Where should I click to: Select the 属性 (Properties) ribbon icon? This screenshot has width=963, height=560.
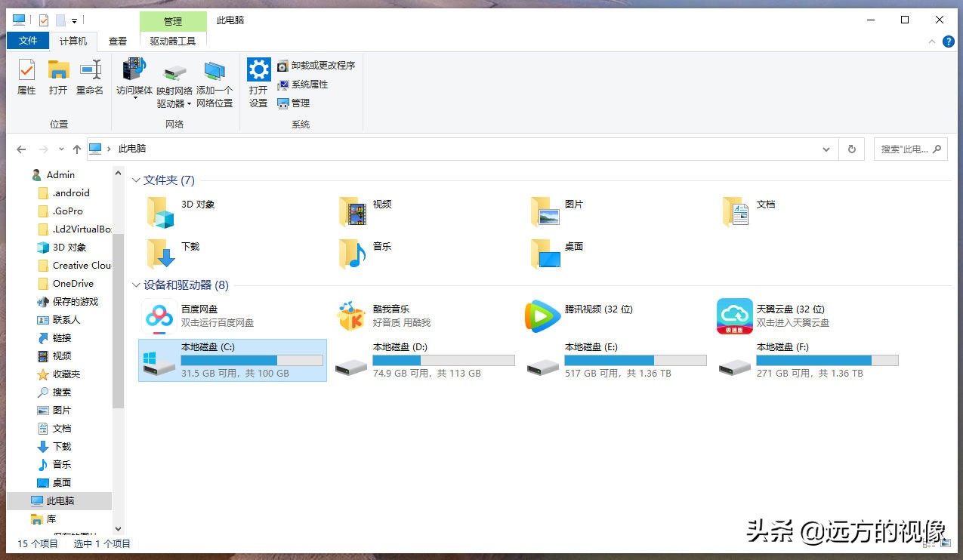tap(26, 78)
